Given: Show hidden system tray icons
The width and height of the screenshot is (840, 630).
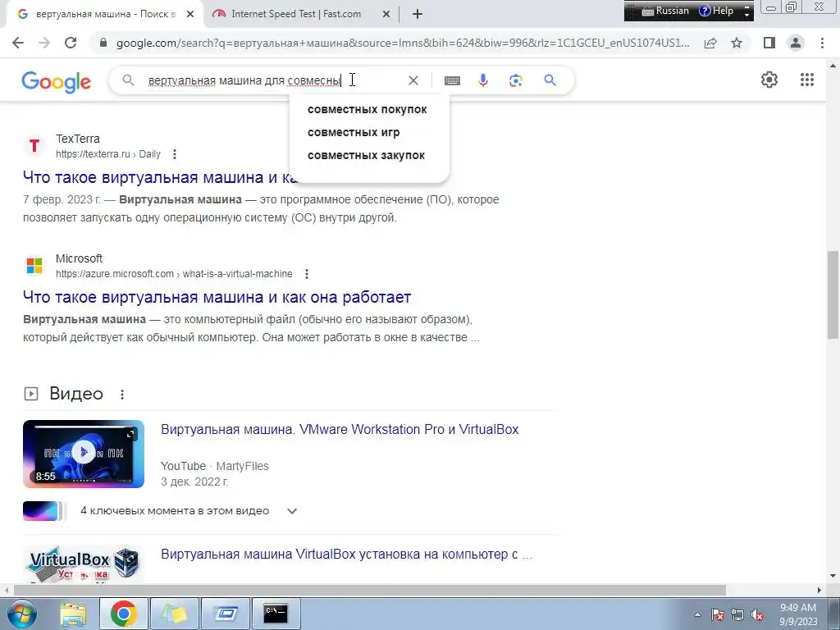Looking at the screenshot, I should coord(697,614).
